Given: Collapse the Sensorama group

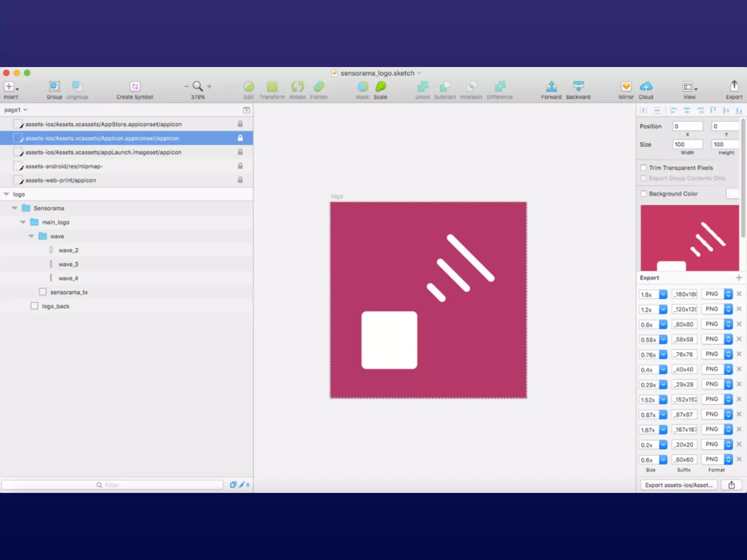Looking at the screenshot, I should click(15, 208).
